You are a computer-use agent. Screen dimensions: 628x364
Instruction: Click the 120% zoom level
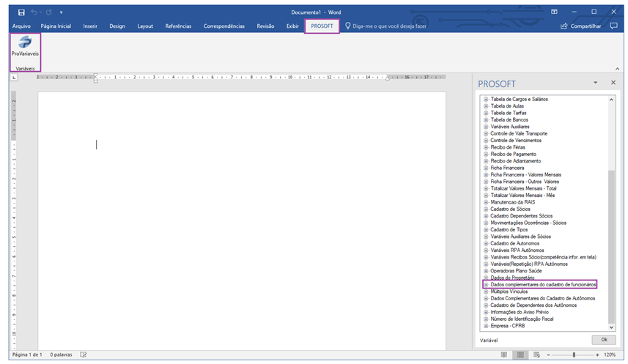click(610, 354)
